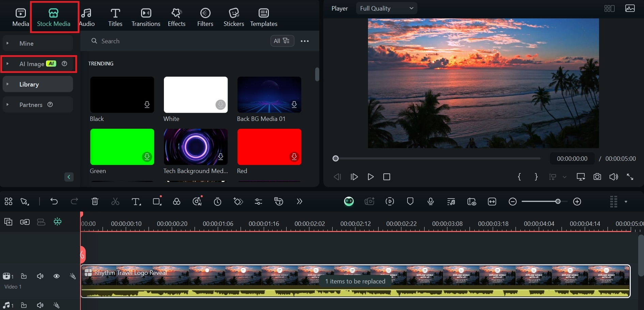This screenshot has height=310, width=644.
Task: Select the Rhythm Travel Logo Reveal clip
Action: pos(355,281)
